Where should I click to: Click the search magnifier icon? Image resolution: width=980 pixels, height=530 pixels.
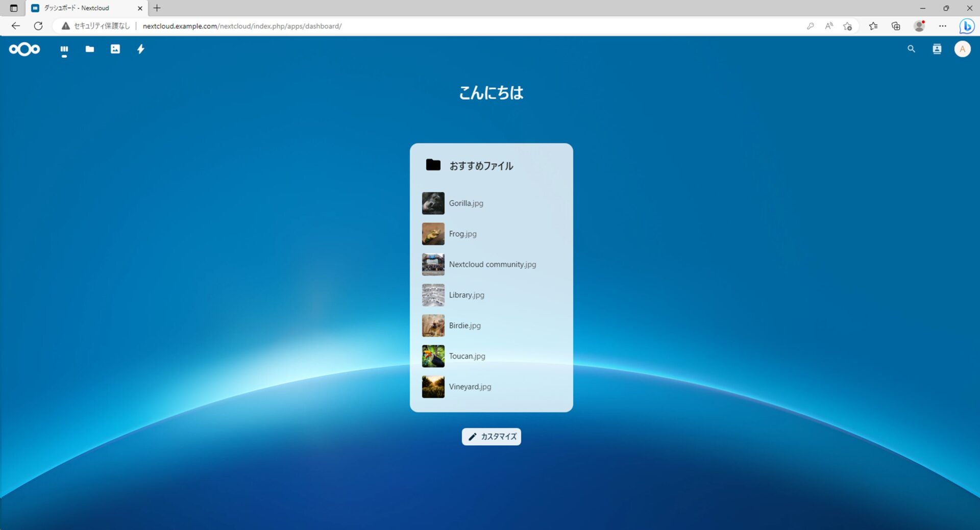911,49
